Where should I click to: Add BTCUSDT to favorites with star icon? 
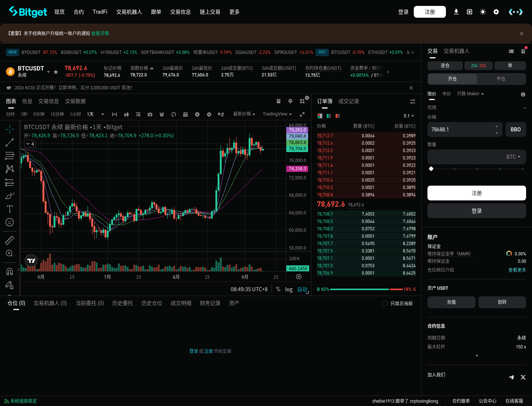point(56,72)
